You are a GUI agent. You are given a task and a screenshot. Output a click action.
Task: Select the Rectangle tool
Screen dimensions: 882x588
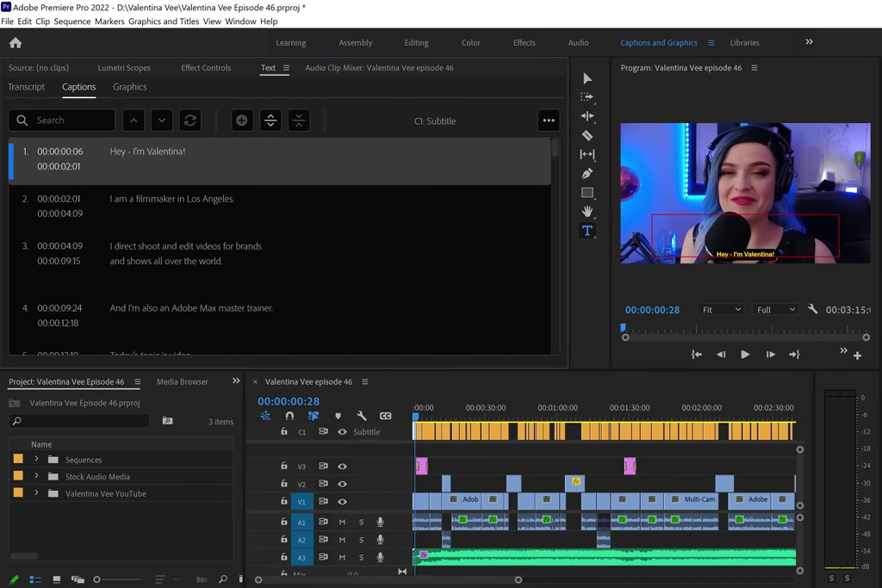[x=587, y=193]
